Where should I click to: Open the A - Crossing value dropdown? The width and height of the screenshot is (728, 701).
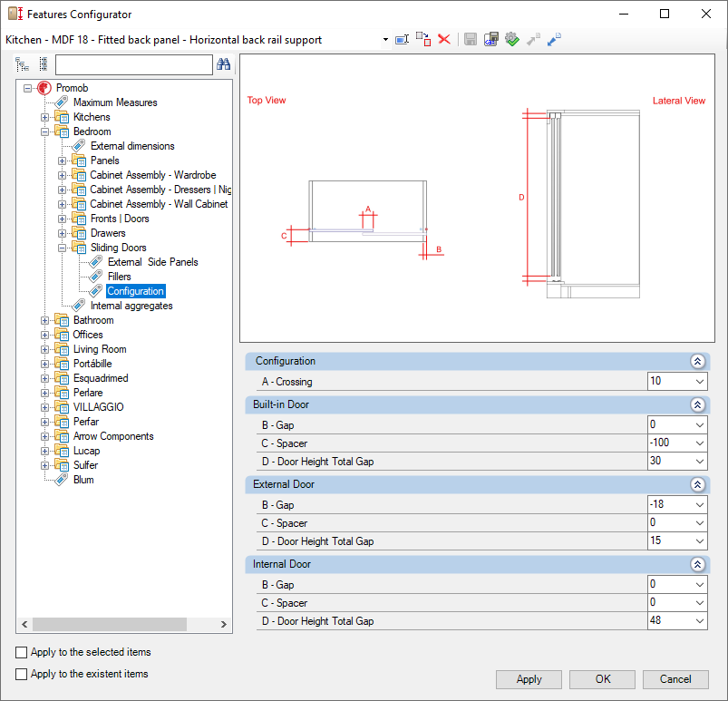700,382
